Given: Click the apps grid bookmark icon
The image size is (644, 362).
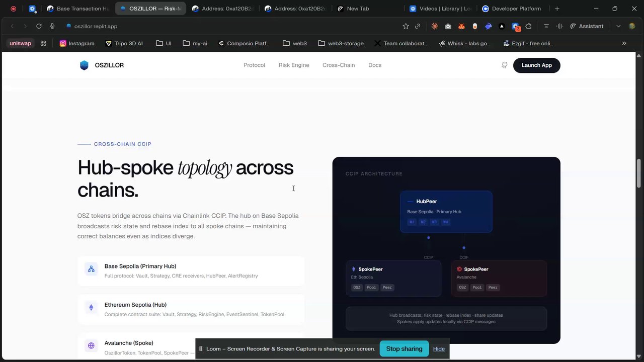Looking at the screenshot, I should point(43,43).
